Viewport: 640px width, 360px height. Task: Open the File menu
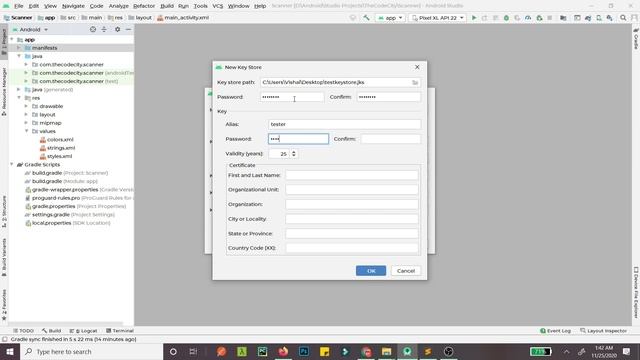[18, 6]
